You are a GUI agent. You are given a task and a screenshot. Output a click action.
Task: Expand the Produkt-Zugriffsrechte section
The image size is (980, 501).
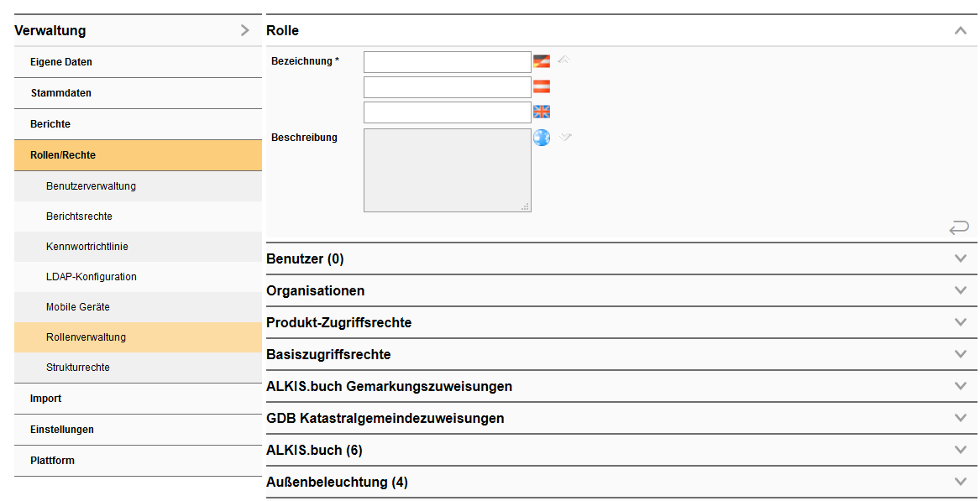click(x=961, y=322)
